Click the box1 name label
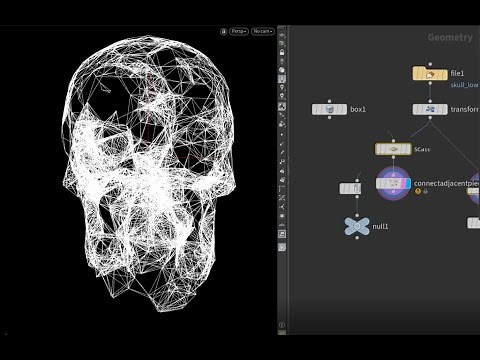The width and height of the screenshot is (480, 360). coord(358,109)
